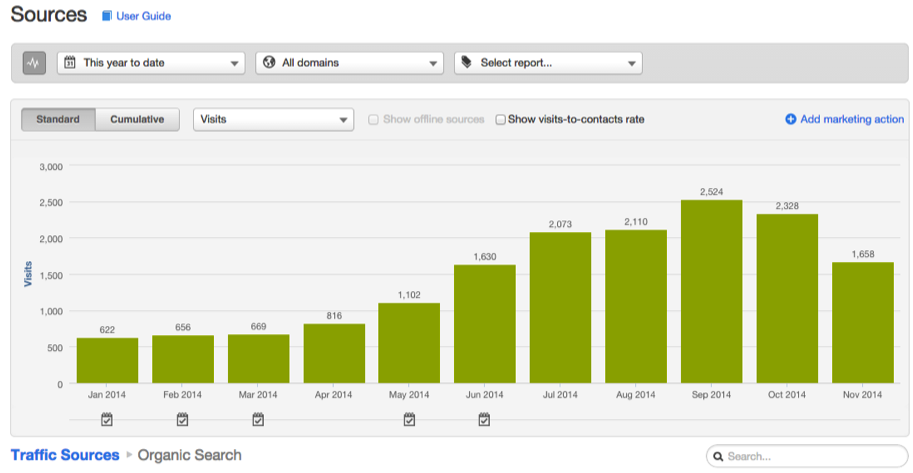Click the May 2014 bar
The height and width of the screenshot is (473, 913).
pyautogui.click(x=409, y=343)
